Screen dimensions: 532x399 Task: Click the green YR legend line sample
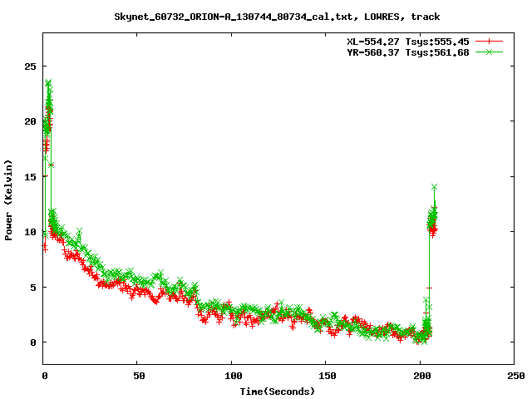(x=489, y=52)
